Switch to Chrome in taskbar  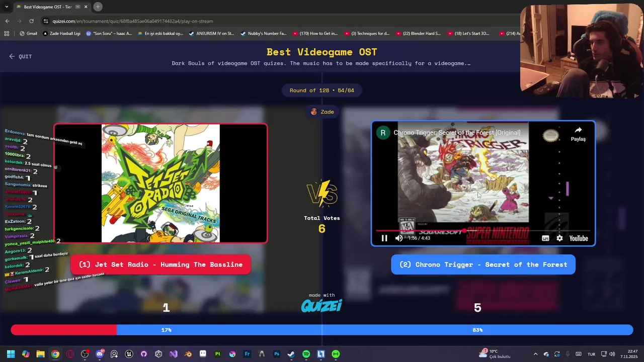click(x=55, y=354)
